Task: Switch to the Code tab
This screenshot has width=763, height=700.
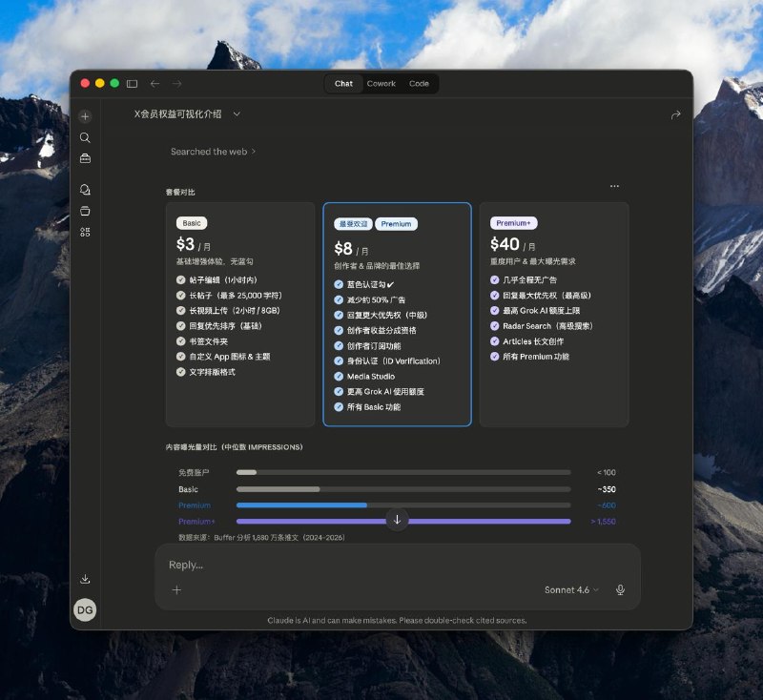Action: 419,84
